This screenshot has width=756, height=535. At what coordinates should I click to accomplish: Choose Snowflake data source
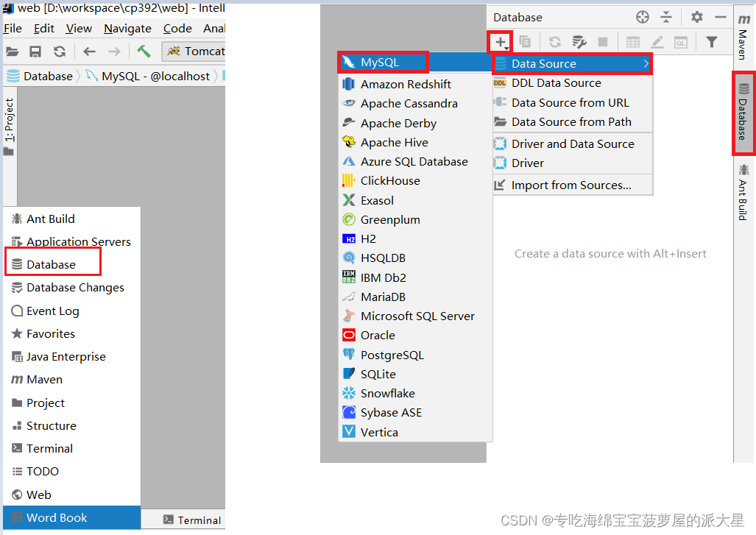point(414,393)
